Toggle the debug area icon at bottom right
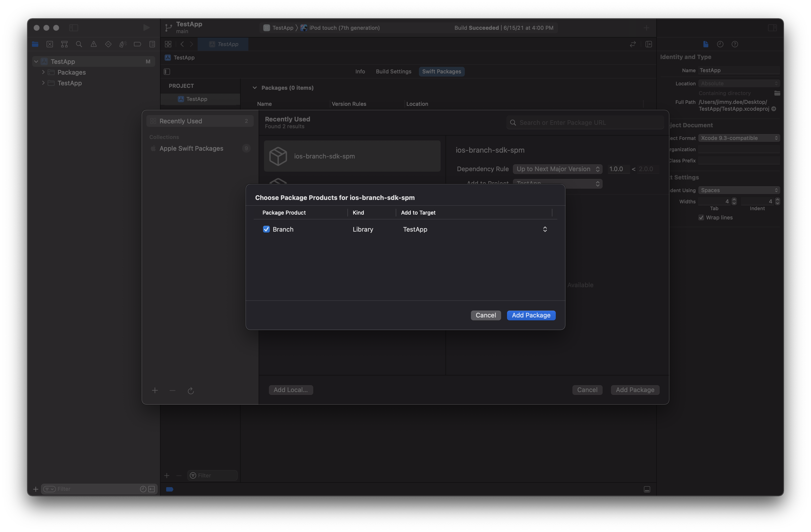Viewport: 811px width, 532px height. (x=647, y=489)
